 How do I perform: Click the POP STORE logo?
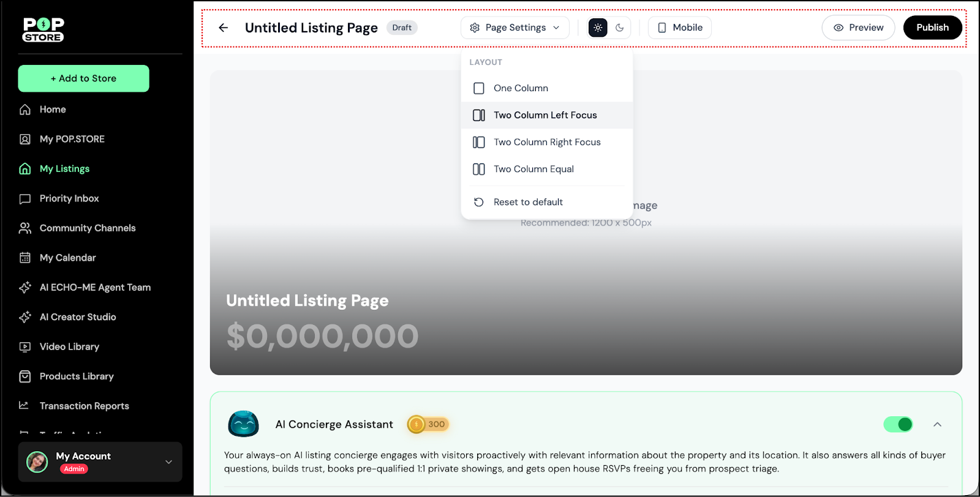pyautogui.click(x=43, y=29)
